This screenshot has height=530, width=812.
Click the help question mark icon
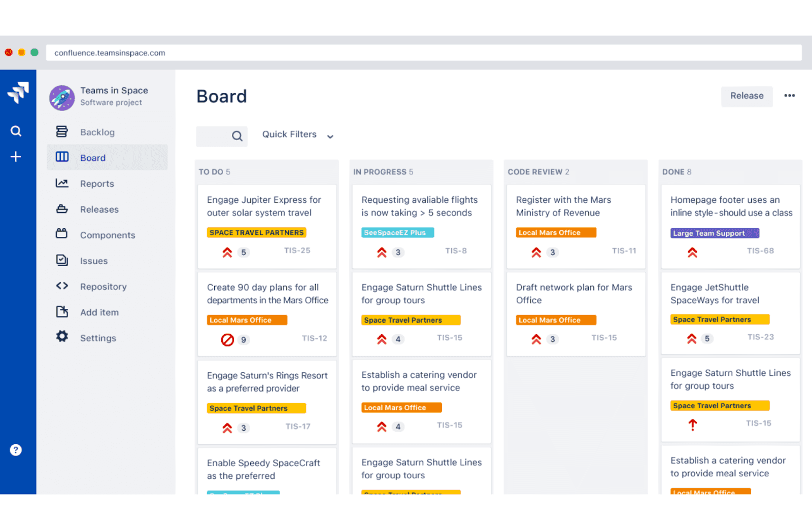pyautogui.click(x=15, y=449)
